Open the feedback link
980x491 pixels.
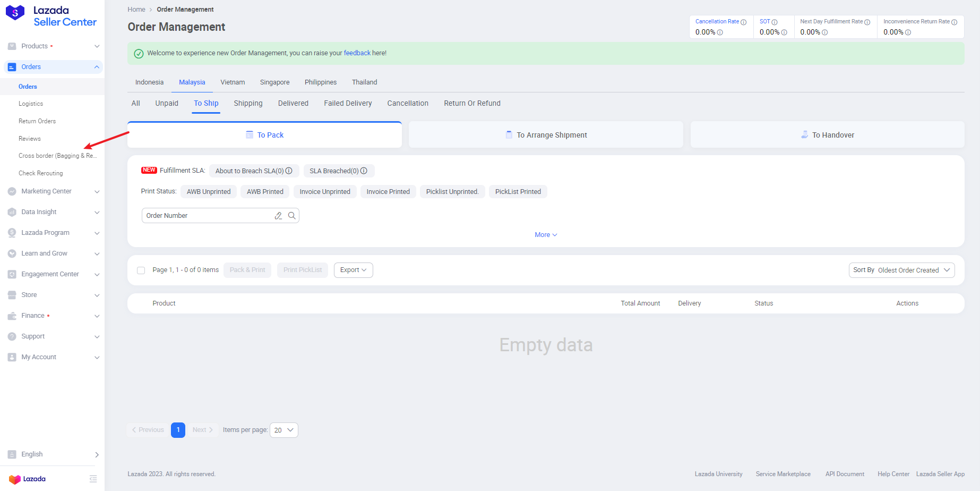(x=357, y=53)
